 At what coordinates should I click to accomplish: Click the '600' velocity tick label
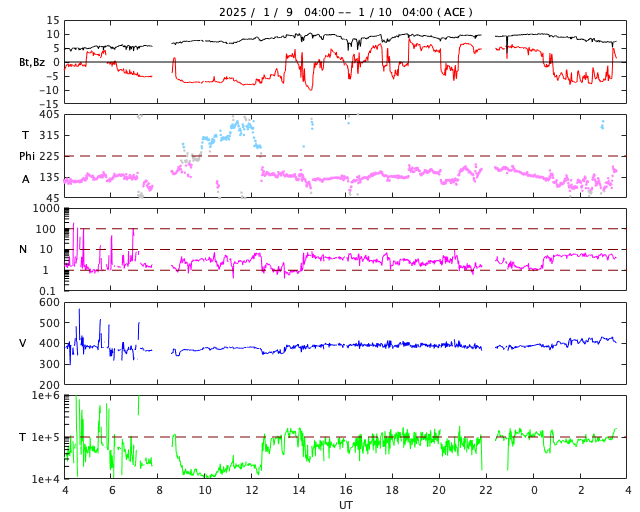click(x=49, y=302)
